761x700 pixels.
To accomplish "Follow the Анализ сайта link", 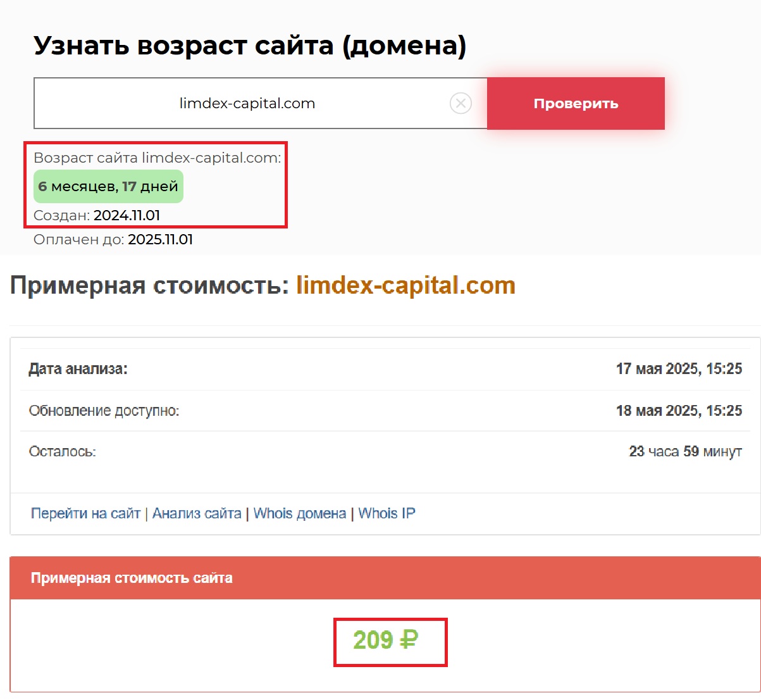I will [197, 513].
